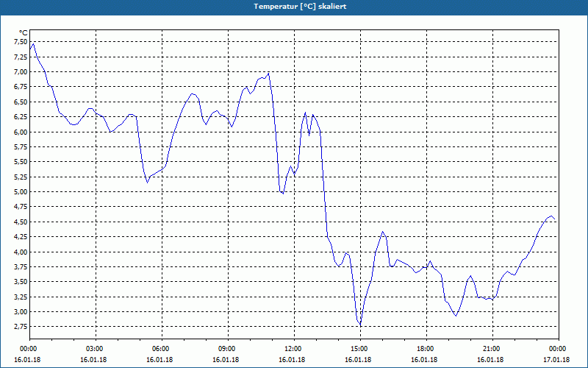588x368 pixels.
Task: Select the 5,00 temperature axis label
Action: [x=21, y=192]
